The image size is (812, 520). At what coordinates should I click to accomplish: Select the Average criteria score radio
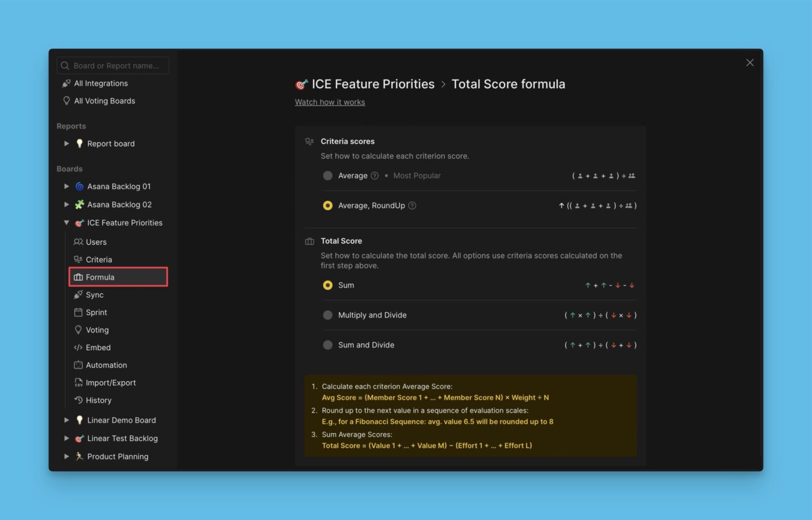(x=328, y=176)
